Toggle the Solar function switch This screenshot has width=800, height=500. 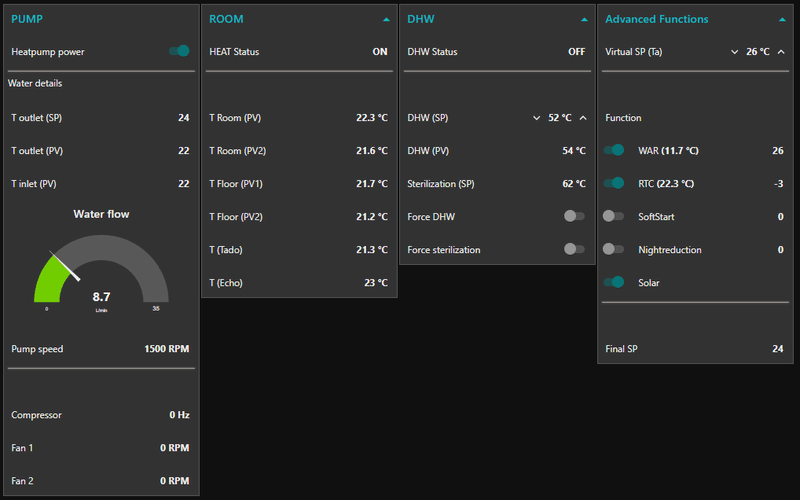pyautogui.click(x=614, y=282)
